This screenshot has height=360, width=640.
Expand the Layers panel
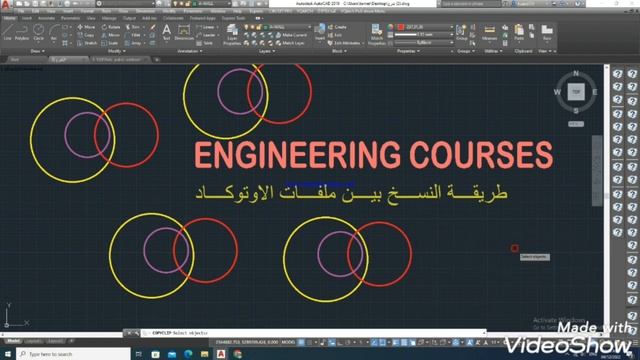(x=267, y=51)
